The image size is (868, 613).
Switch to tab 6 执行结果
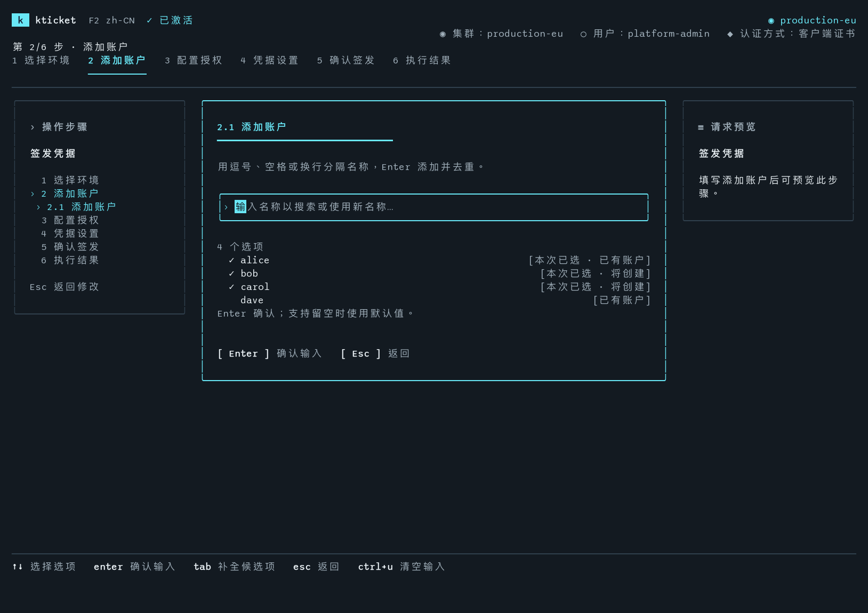click(x=422, y=60)
